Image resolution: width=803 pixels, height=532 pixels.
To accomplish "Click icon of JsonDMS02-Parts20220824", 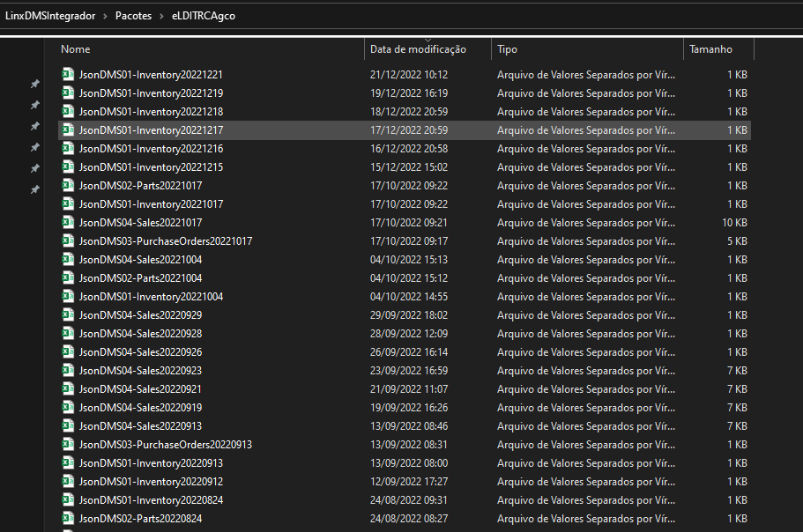I will tap(68, 518).
